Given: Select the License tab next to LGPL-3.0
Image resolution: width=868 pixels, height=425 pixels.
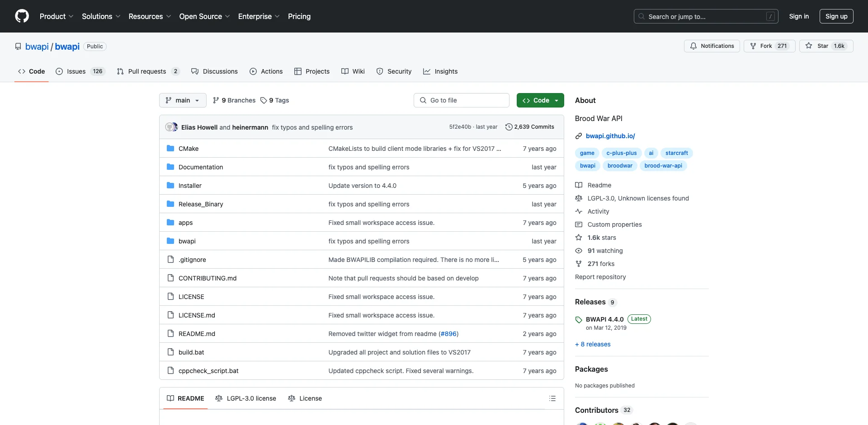Looking at the screenshot, I should click(x=305, y=398).
